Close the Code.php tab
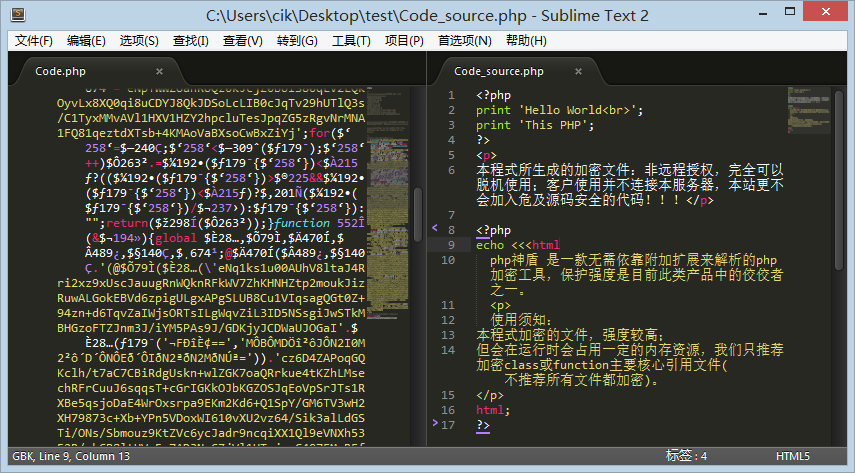855x473 pixels. click(x=159, y=71)
